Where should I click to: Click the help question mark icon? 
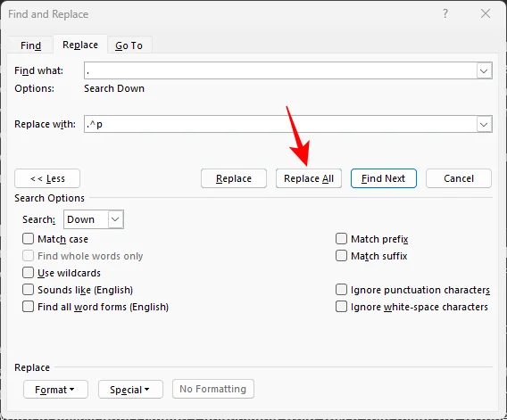coord(445,13)
